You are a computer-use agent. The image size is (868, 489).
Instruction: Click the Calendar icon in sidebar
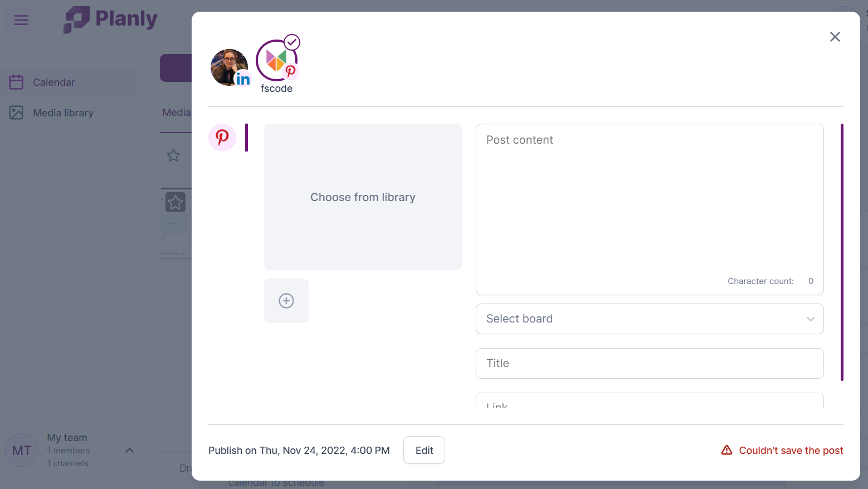point(16,82)
